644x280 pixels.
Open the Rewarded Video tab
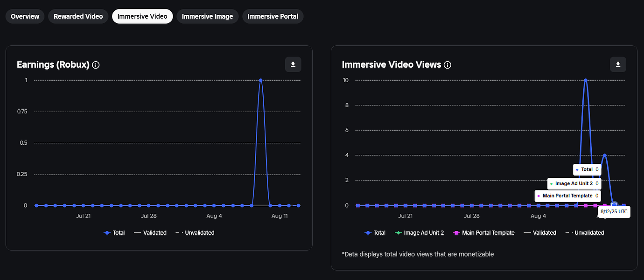78,16
